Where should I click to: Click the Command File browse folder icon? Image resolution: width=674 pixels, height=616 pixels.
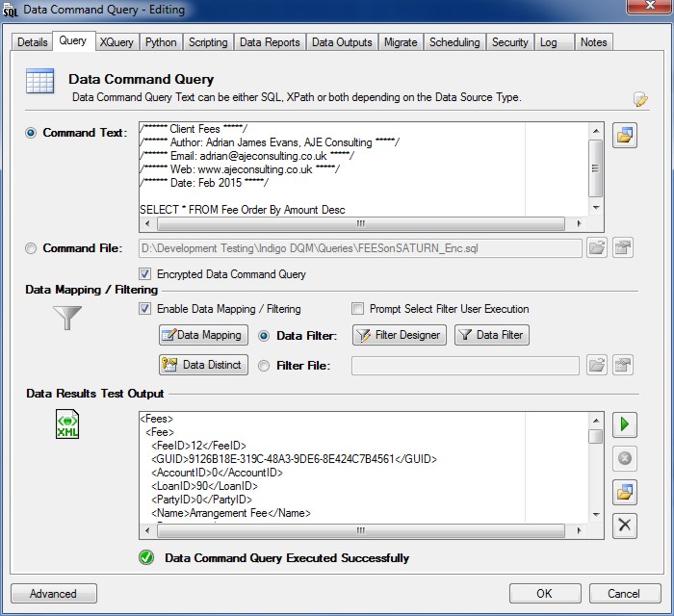597,248
